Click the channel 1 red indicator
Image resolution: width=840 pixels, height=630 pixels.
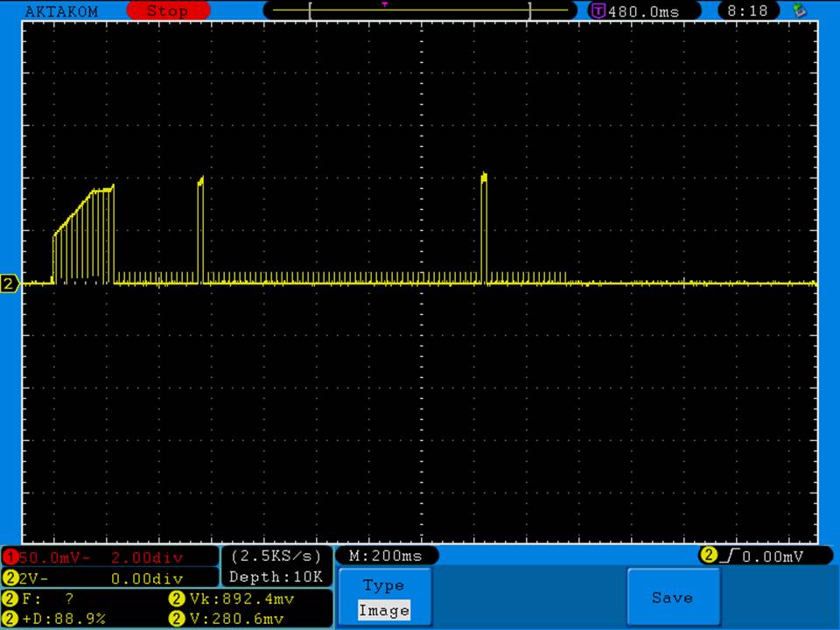[10, 557]
